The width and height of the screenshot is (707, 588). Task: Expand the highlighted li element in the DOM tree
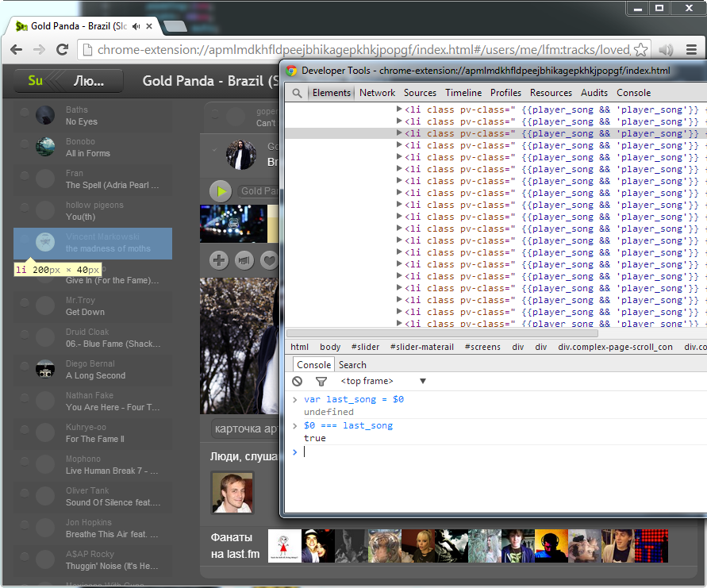(399, 133)
